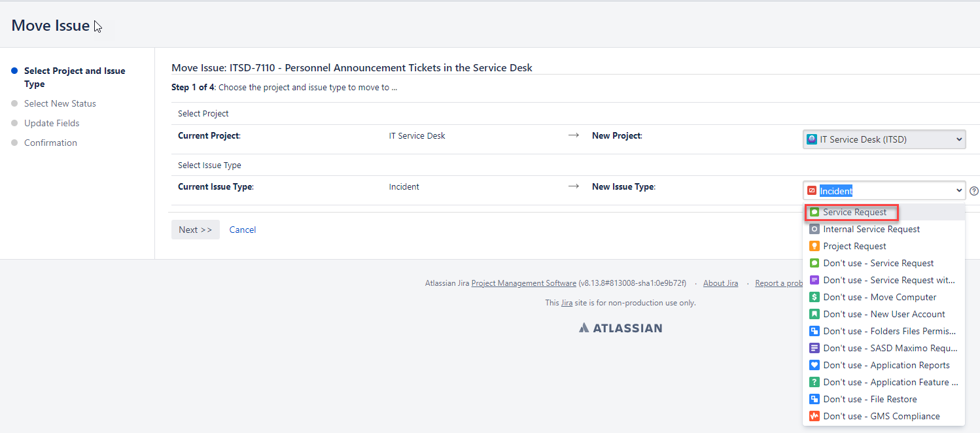Click the heart icon for Application Reports

[814, 365]
